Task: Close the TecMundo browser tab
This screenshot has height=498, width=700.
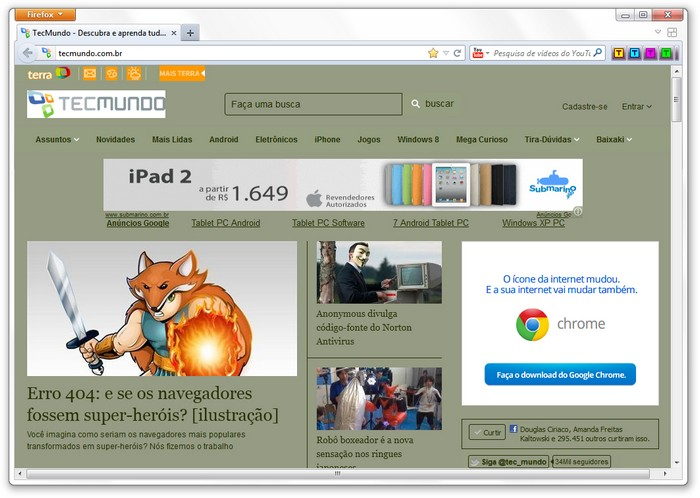Action: [174, 33]
